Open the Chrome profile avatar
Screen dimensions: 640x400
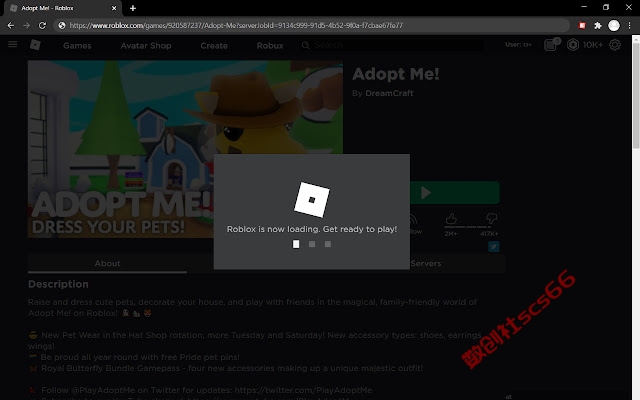614,25
